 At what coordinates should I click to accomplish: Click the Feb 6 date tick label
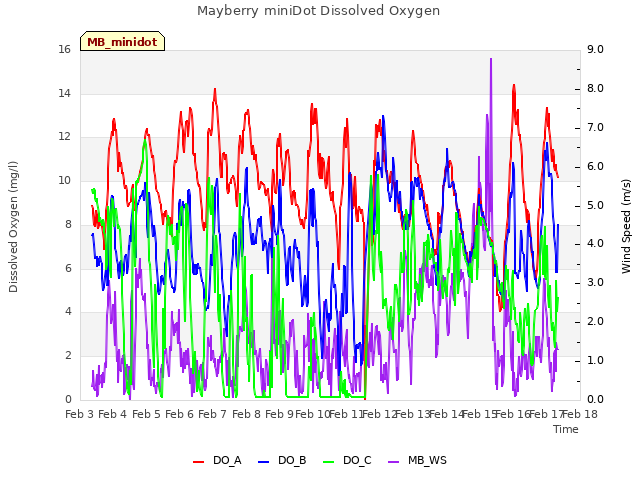click(179, 414)
